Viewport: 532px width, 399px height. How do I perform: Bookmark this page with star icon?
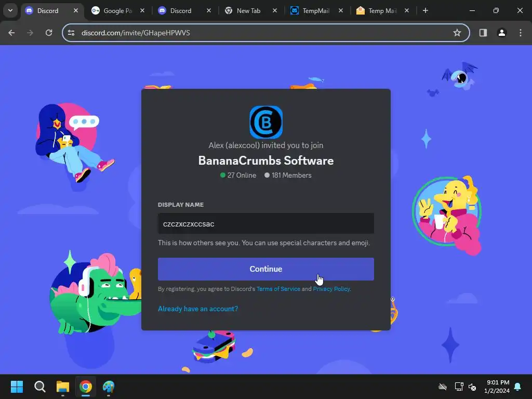click(x=457, y=33)
